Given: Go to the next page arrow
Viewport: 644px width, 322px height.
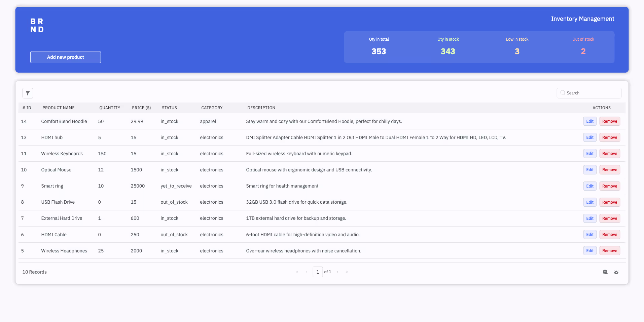Looking at the screenshot, I should tap(337, 272).
